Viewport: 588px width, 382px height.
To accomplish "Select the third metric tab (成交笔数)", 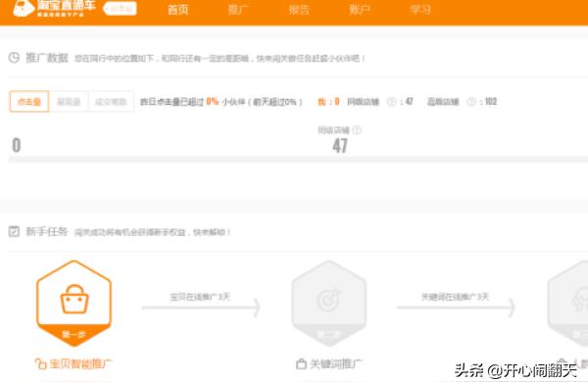I will coord(111,101).
